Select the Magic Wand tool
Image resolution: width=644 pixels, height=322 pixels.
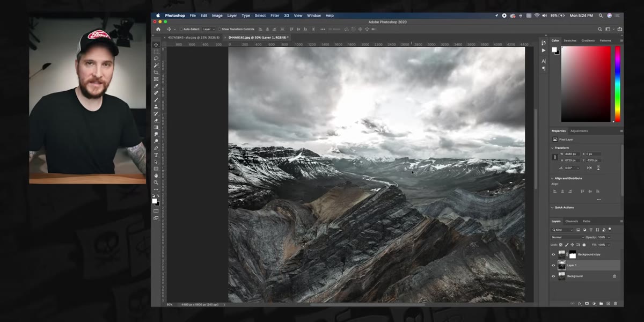(156, 65)
